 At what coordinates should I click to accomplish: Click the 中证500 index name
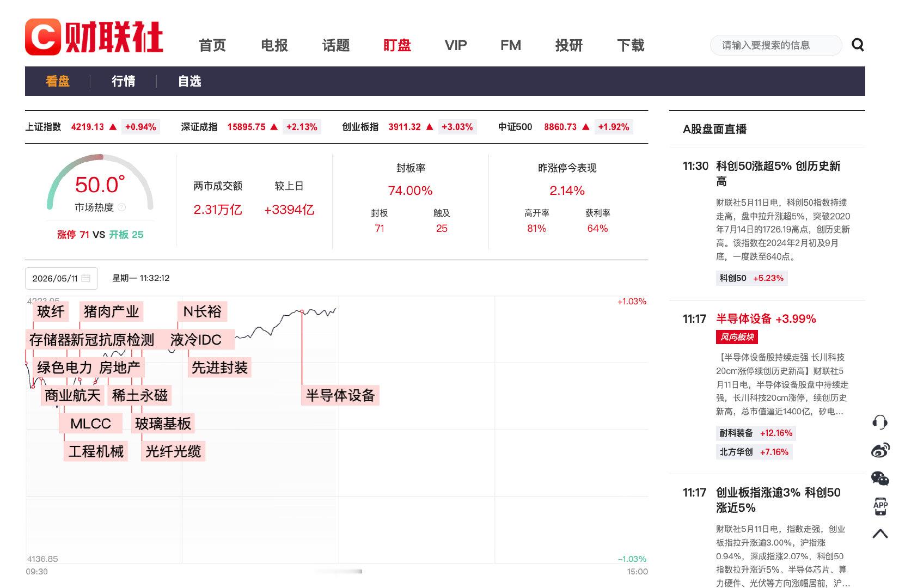(x=515, y=127)
